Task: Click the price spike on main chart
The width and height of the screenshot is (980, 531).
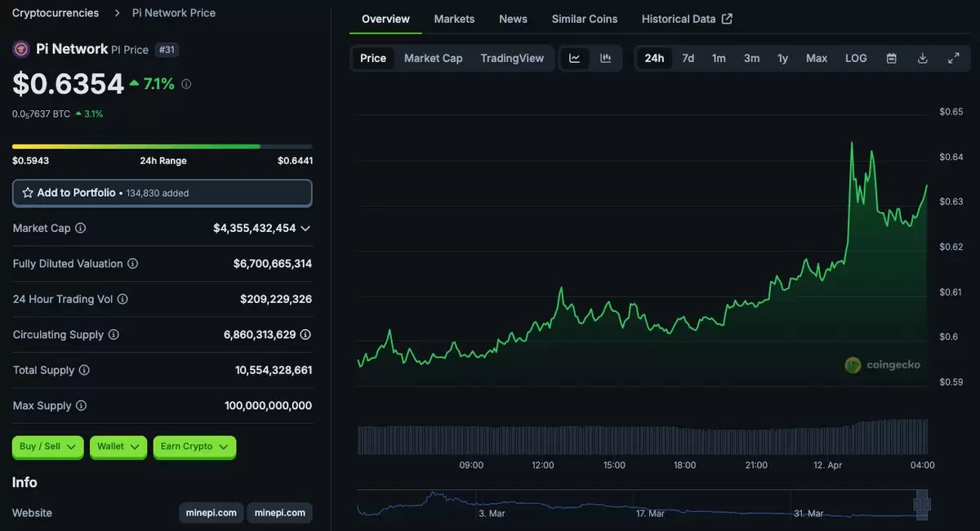Action: coord(852,144)
